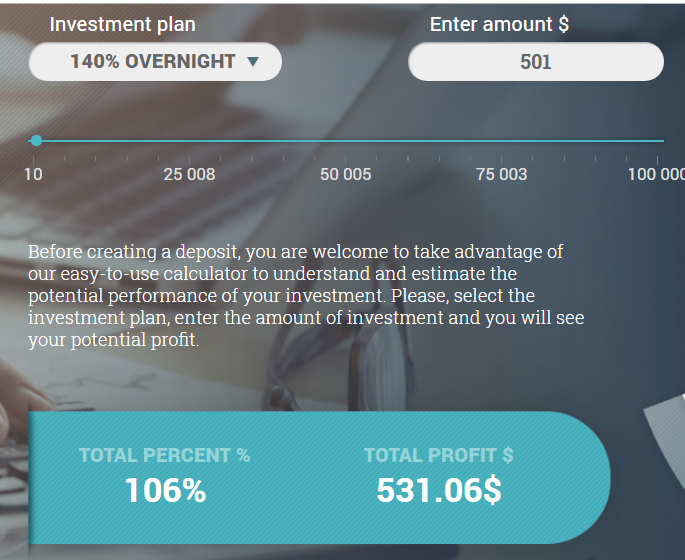
Task: Select the 50 005 scale label
Action: coord(346,175)
